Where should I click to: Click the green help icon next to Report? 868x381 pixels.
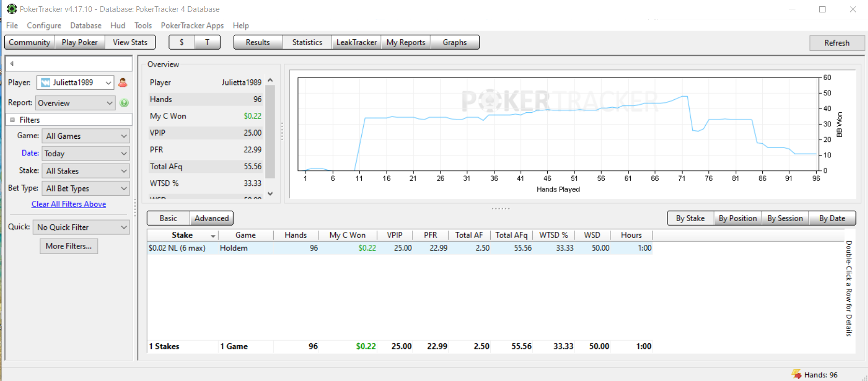[x=124, y=103]
